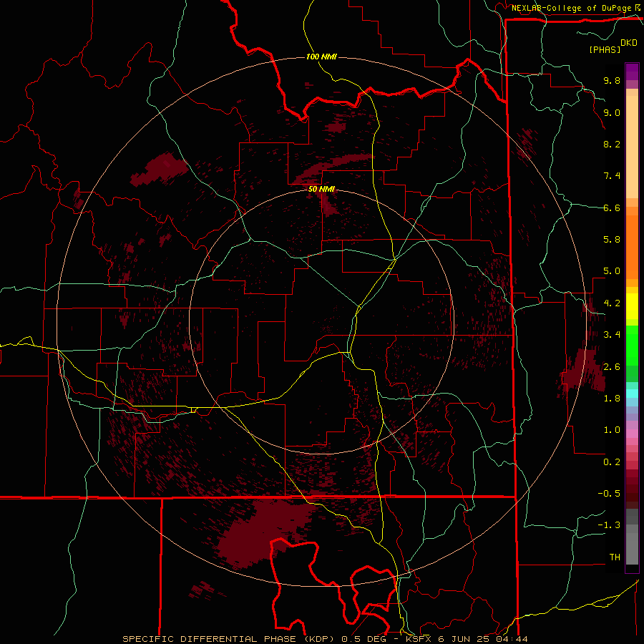Select the 2.6 legend value
Image resolution: width=644 pixels, height=644 pixels.
(x=612, y=366)
